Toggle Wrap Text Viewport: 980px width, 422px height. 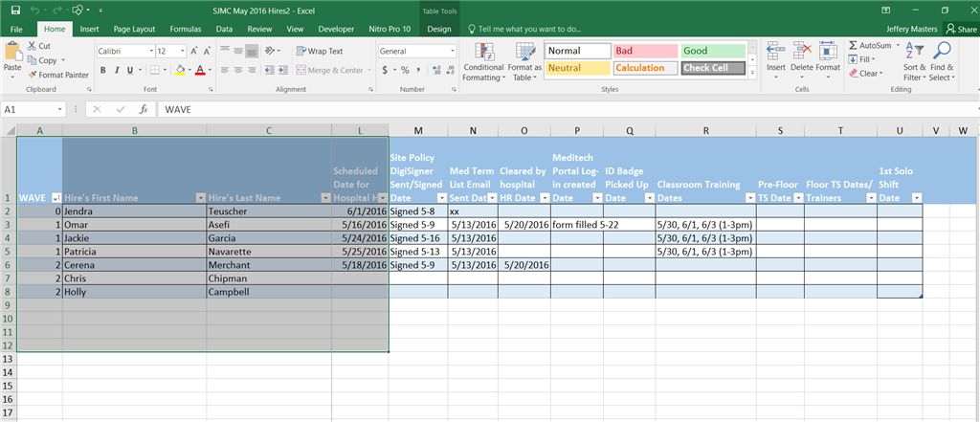[x=320, y=52]
